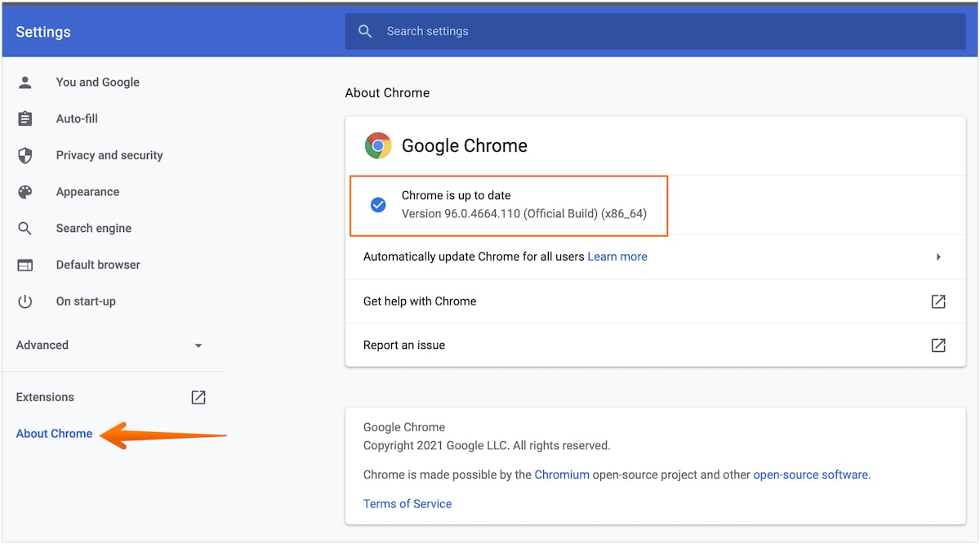The image size is (980, 544).
Task: Open Privacy and security via shield icon
Action: (25, 155)
